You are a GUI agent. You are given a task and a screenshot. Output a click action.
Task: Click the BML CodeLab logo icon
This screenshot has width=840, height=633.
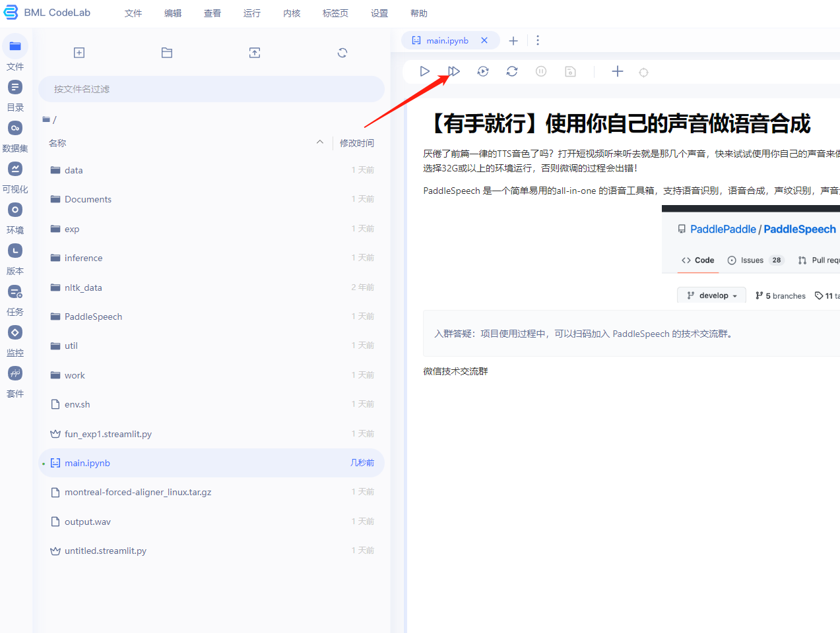coord(11,13)
